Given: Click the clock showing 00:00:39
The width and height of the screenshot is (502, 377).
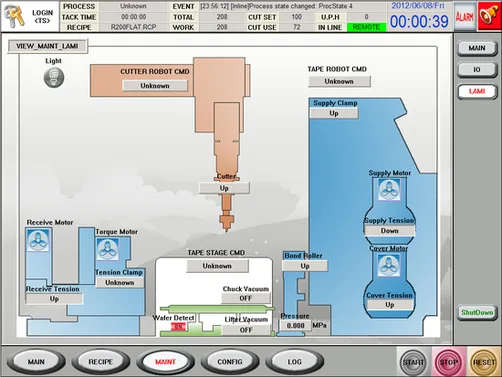Looking at the screenshot, I should [x=419, y=22].
